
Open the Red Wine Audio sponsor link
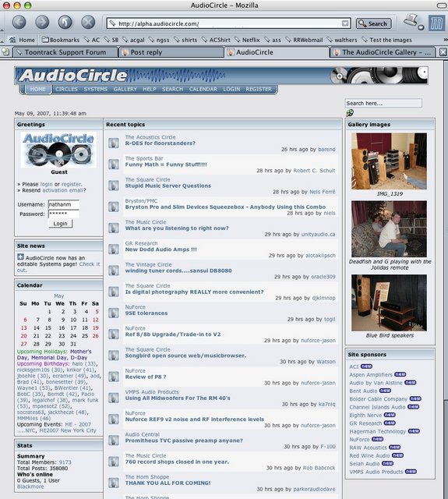click(369, 455)
